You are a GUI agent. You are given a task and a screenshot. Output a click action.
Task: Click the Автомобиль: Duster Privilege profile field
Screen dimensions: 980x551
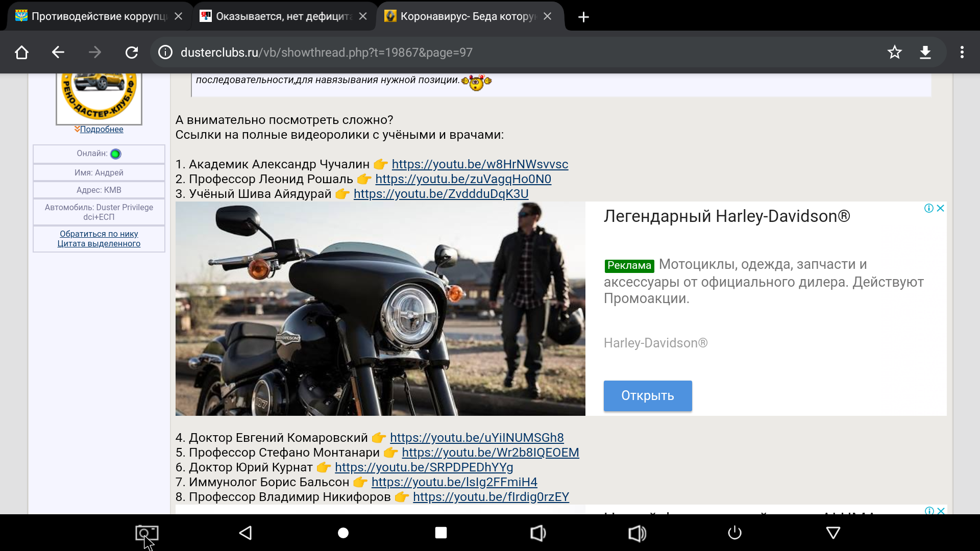[99, 212]
